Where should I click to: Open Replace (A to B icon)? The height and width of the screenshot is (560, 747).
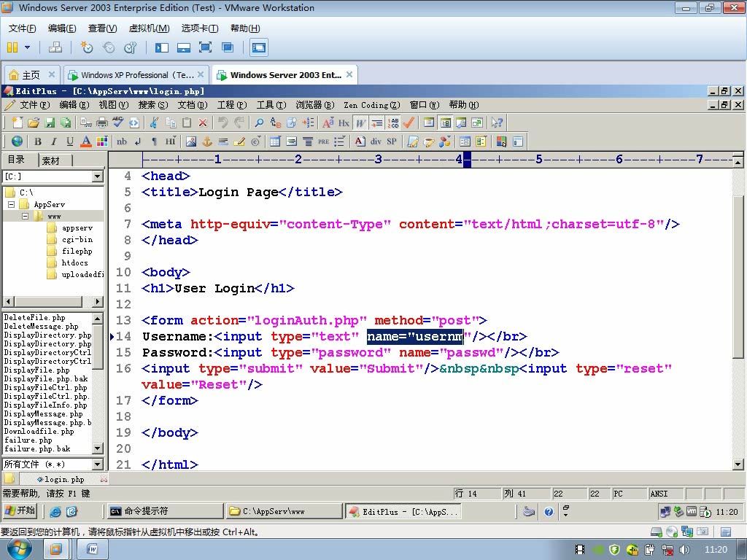275,122
